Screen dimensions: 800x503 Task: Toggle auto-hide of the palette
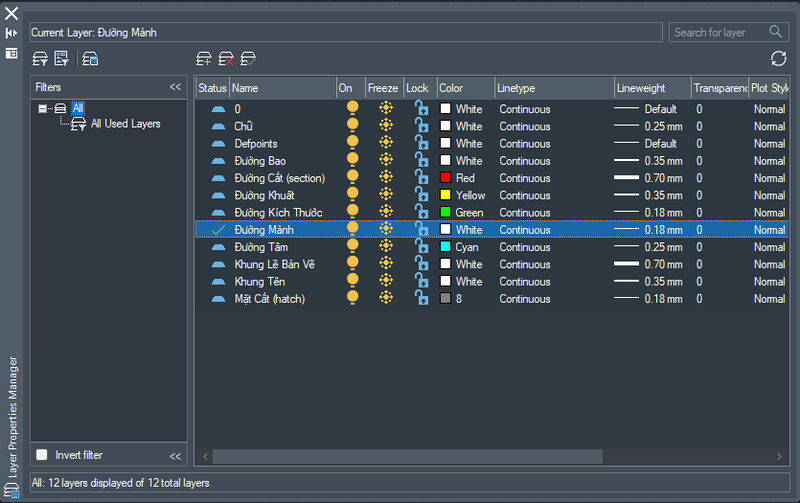click(11, 33)
